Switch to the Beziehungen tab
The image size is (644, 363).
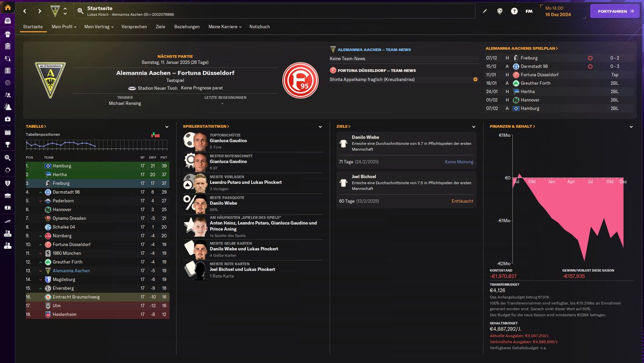[187, 26]
